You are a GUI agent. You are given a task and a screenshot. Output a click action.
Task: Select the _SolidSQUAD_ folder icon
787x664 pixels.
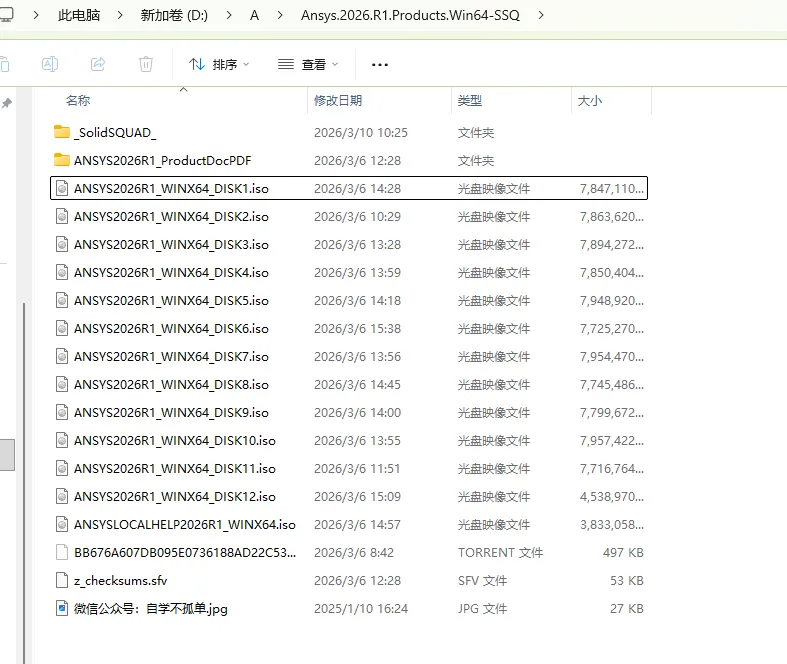(x=62, y=132)
